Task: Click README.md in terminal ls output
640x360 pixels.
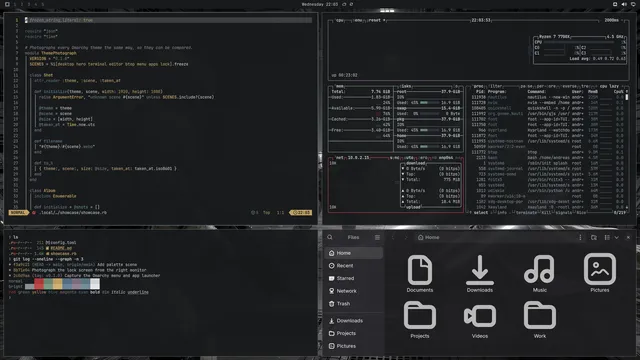Action: click(x=61, y=248)
